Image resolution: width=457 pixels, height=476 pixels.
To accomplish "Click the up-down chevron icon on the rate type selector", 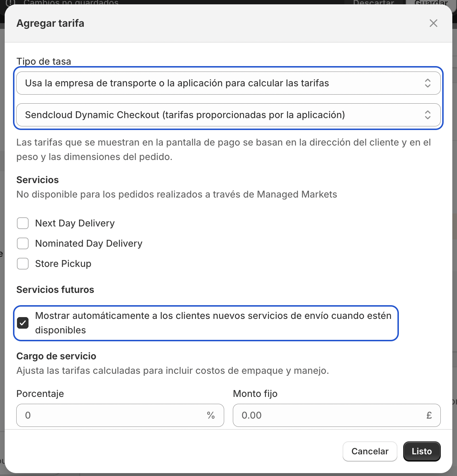I will [x=427, y=83].
